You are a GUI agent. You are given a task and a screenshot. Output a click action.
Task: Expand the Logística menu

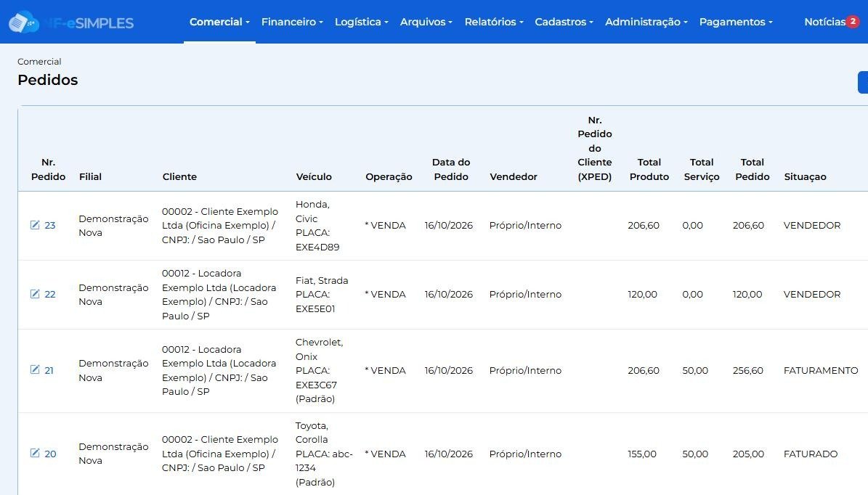(362, 22)
